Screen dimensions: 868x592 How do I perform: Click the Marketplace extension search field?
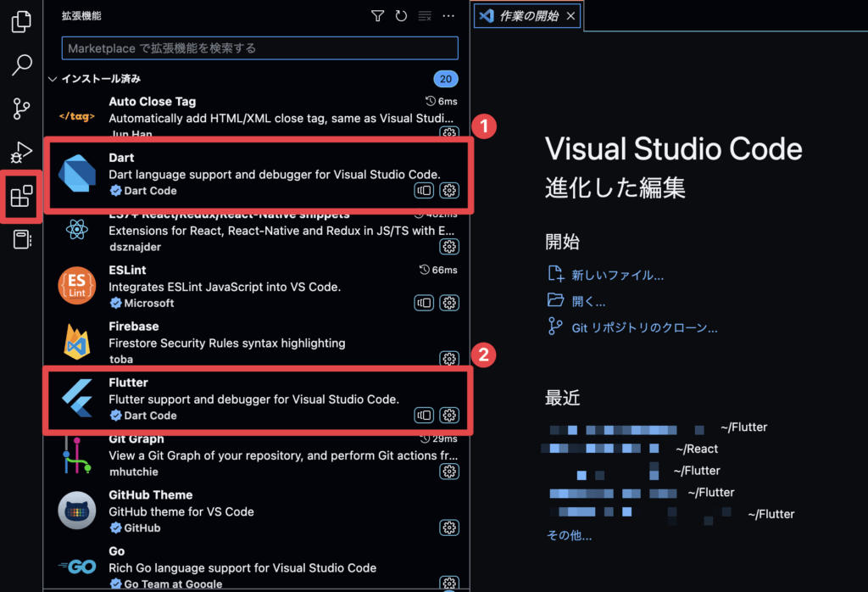[x=259, y=48]
